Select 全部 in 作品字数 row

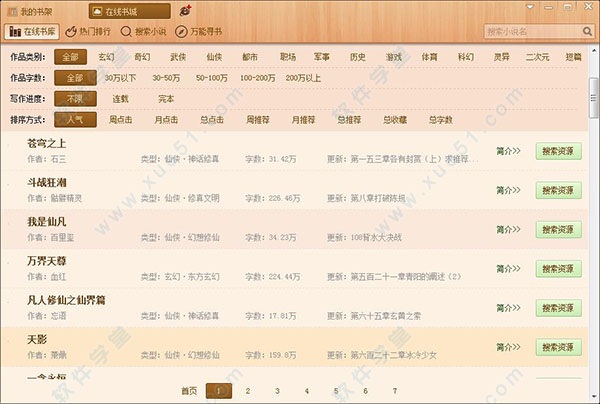75,78
